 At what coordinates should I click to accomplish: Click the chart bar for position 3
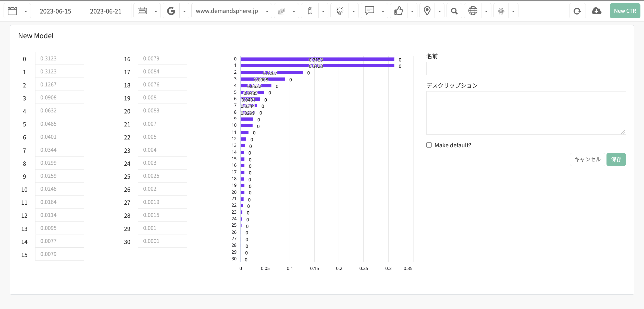tap(263, 79)
